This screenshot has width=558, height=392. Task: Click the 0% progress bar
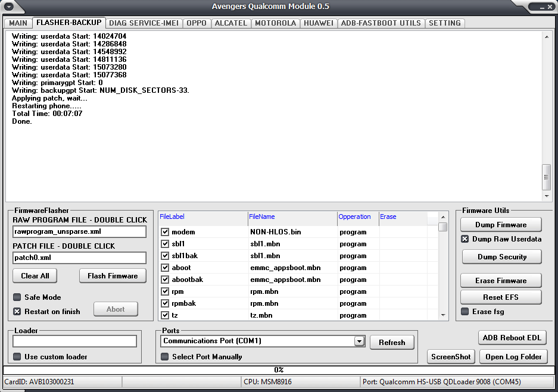point(279,370)
